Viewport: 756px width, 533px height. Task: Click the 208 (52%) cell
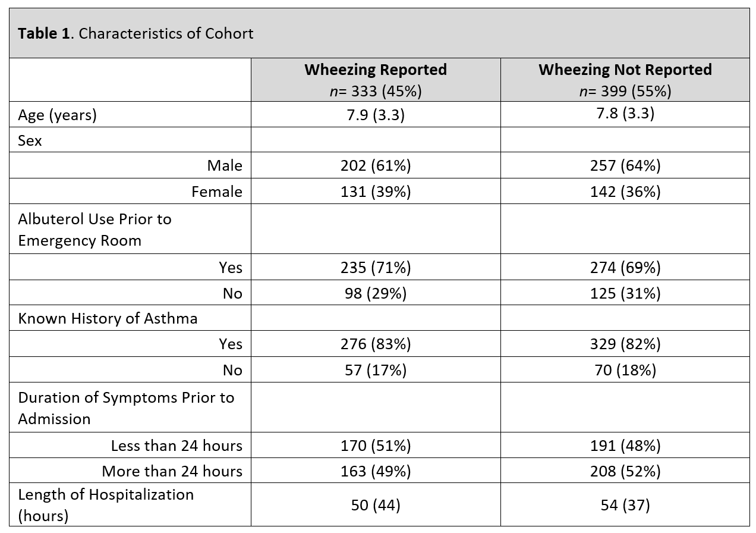[x=625, y=471]
